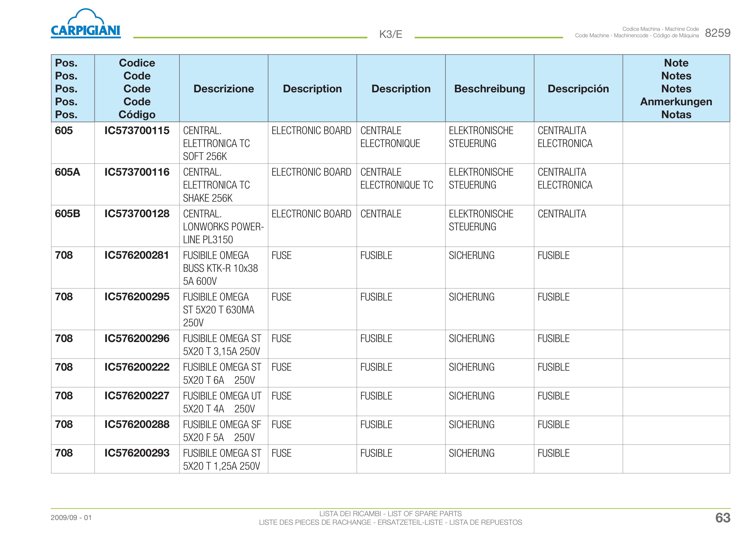
Task: Click fuse code IC576200281
Action: [137, 255]
